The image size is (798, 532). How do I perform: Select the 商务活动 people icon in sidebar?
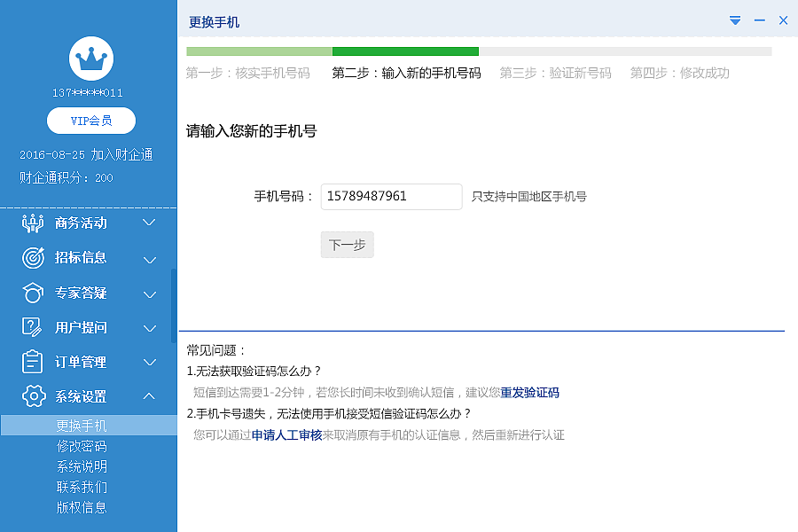tap(32, 223)
